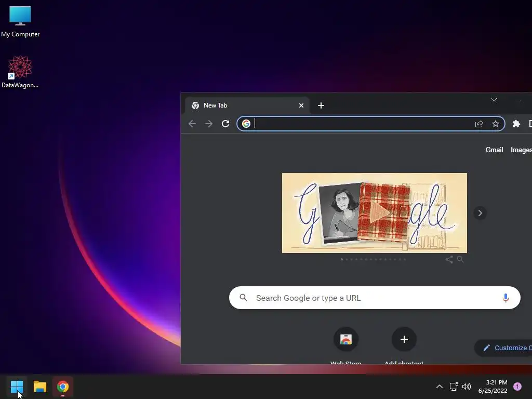This screenshot has height=399, width=532.
Task: Open Web Store shortcut
Action: click(345, 345)
